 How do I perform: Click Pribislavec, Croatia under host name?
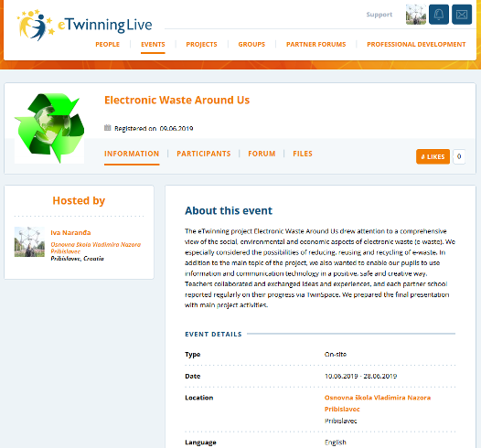78,259
